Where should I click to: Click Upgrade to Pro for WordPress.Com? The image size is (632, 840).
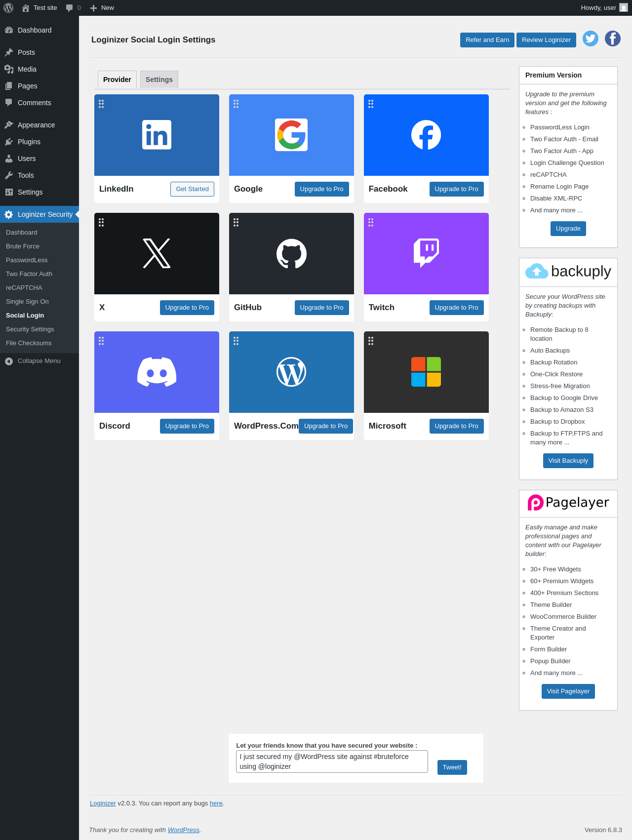point(326,426)
